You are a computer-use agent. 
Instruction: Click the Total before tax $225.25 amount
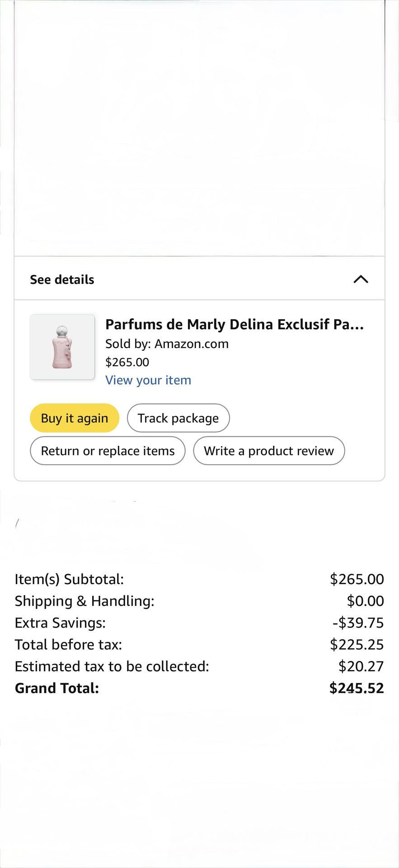point(357,644)
